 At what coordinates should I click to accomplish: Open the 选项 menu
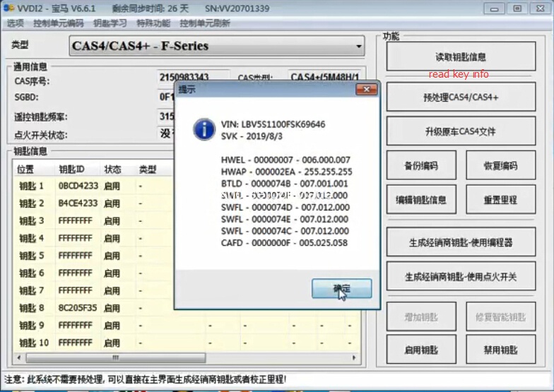pos(15,23)
